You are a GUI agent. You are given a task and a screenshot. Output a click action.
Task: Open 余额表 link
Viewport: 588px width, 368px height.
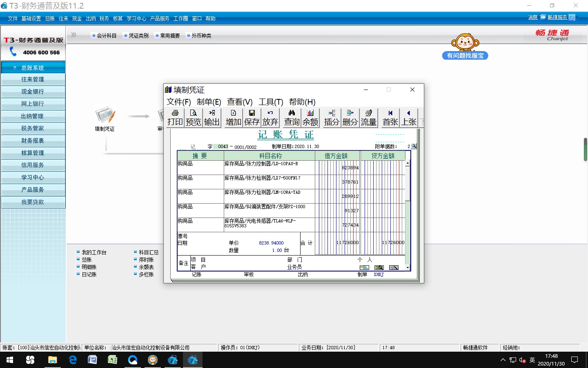point(146,267)
